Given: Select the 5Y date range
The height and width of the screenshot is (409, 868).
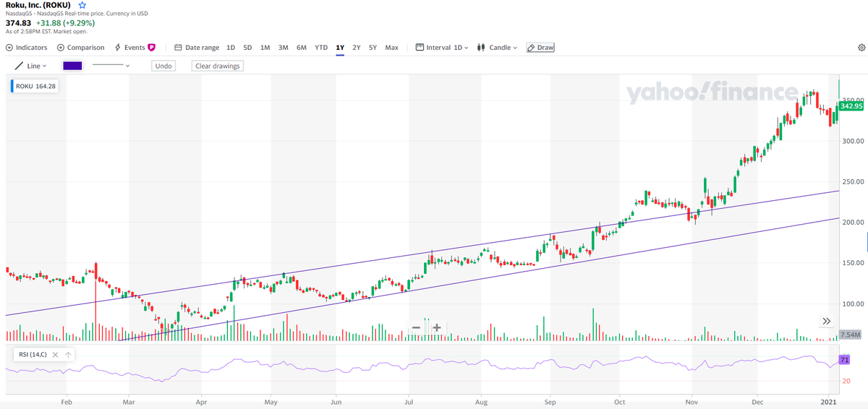Looking at the screenshot, I should pyautogui.click(x=373, y=48).
